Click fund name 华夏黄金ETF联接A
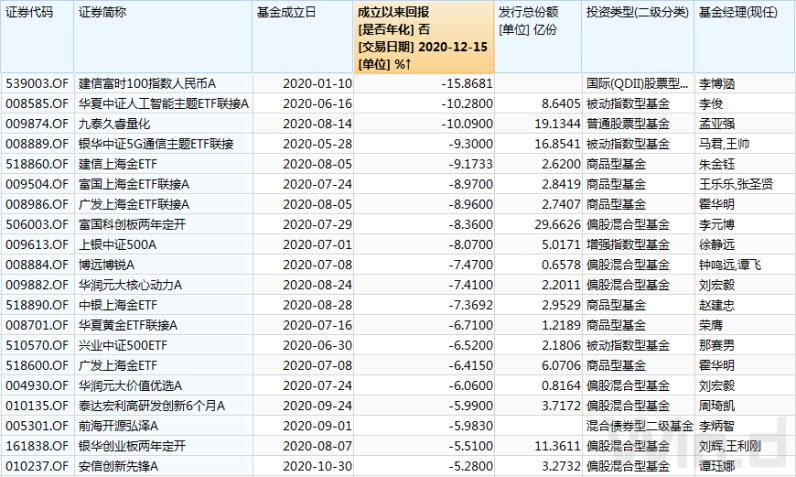The height and width of the screenshot is (477, 796). 128,325
